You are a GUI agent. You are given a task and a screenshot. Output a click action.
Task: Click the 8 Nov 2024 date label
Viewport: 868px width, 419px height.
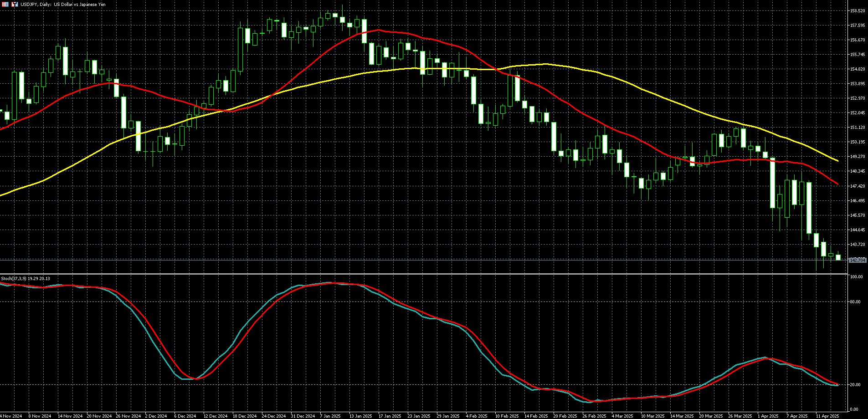click(x=40, y=416)
